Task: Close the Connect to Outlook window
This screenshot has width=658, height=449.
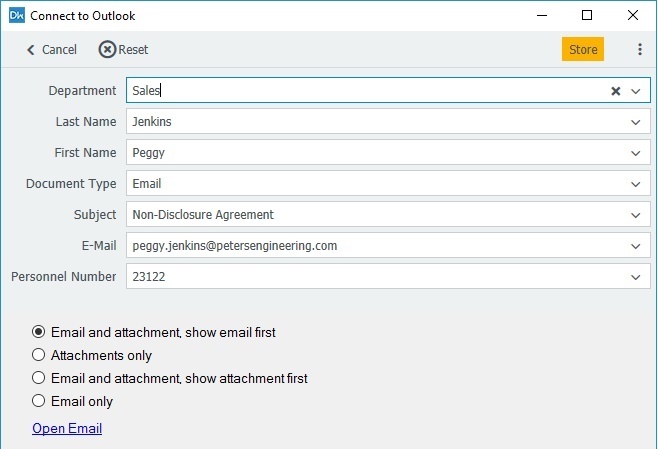Action: 632,16
